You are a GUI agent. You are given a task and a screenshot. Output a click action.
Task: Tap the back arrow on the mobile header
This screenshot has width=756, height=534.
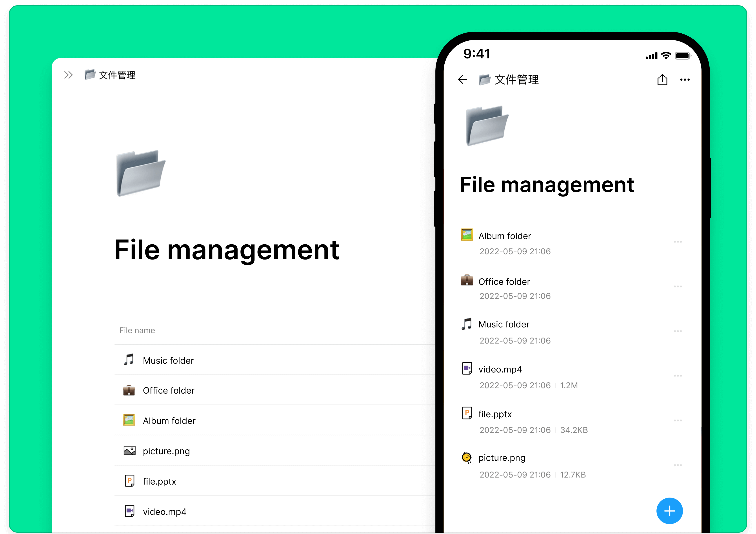(462, 79)
